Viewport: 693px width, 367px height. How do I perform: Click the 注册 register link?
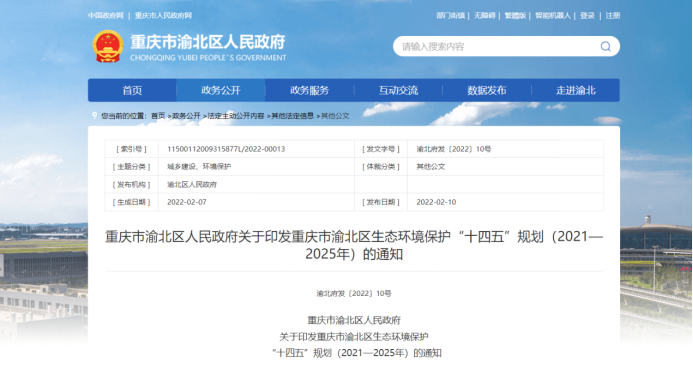tap(613, 15)
